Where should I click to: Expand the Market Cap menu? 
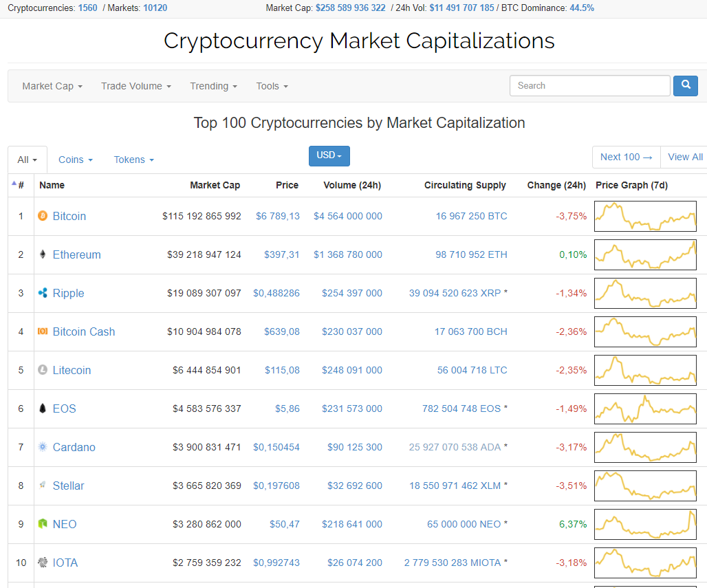pyautogui.click(x=52, y=86)
